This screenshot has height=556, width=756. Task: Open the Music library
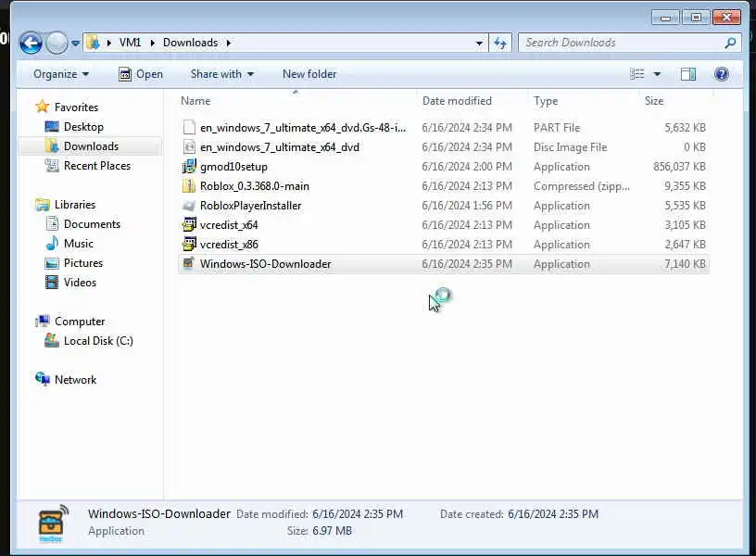point(78,244)
